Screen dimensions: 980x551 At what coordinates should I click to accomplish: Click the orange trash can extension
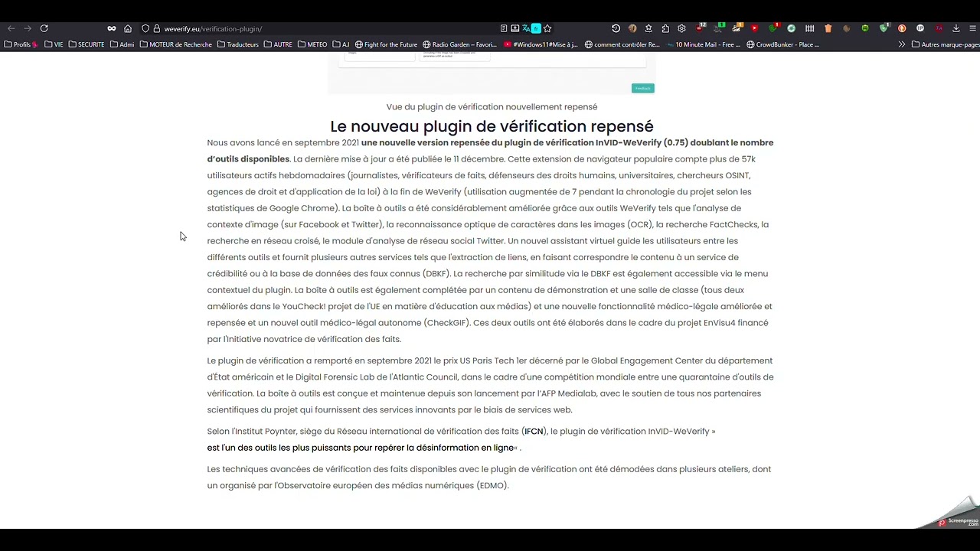[828, 28]
